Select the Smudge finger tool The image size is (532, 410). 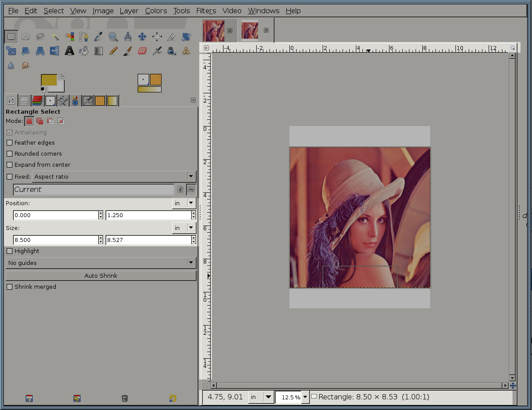point(26,65)
